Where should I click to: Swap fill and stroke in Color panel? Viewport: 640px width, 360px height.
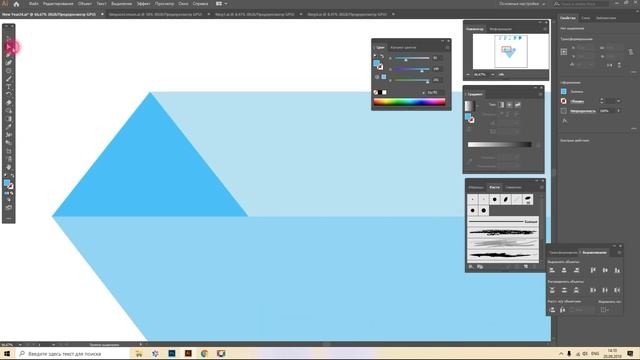pyautogui.click(x=382, y=57)
